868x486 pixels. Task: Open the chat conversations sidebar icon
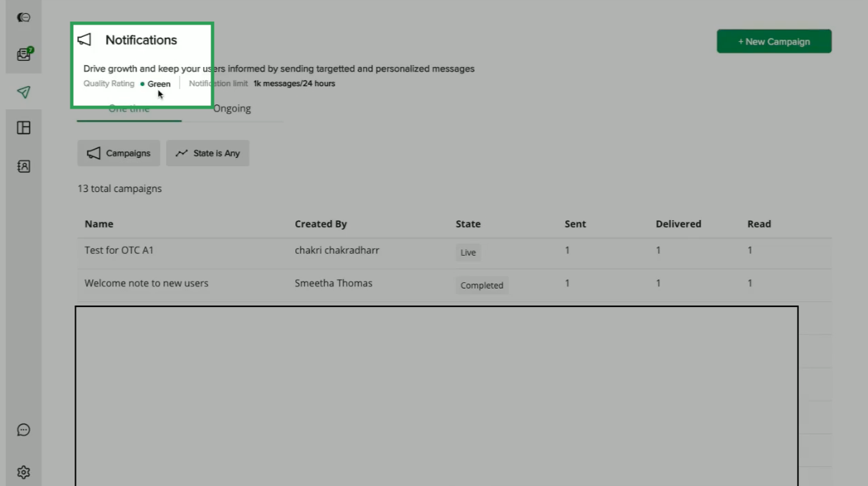coord(23,18)
